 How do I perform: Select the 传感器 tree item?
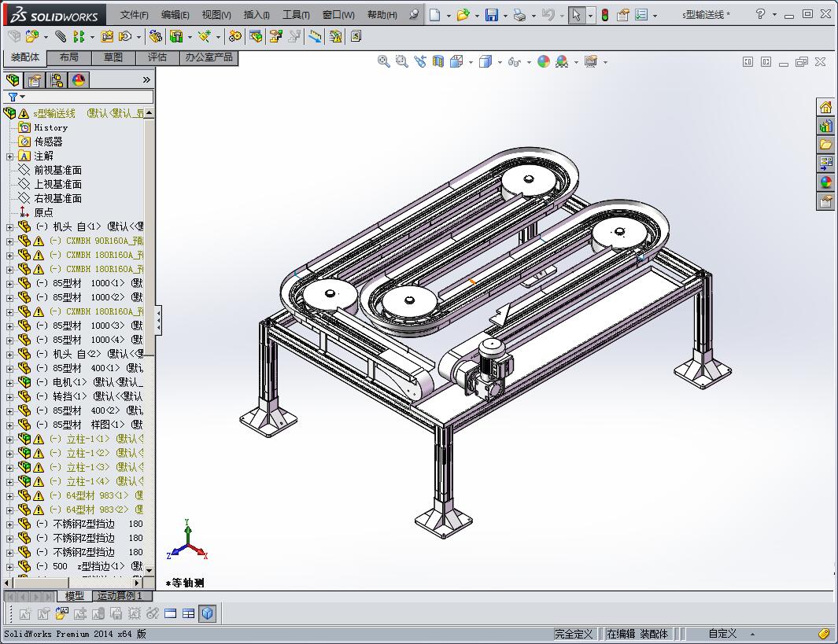48,142
